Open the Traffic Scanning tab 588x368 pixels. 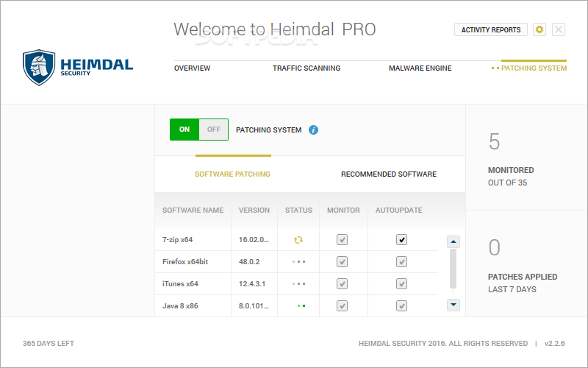coord(306,68)
